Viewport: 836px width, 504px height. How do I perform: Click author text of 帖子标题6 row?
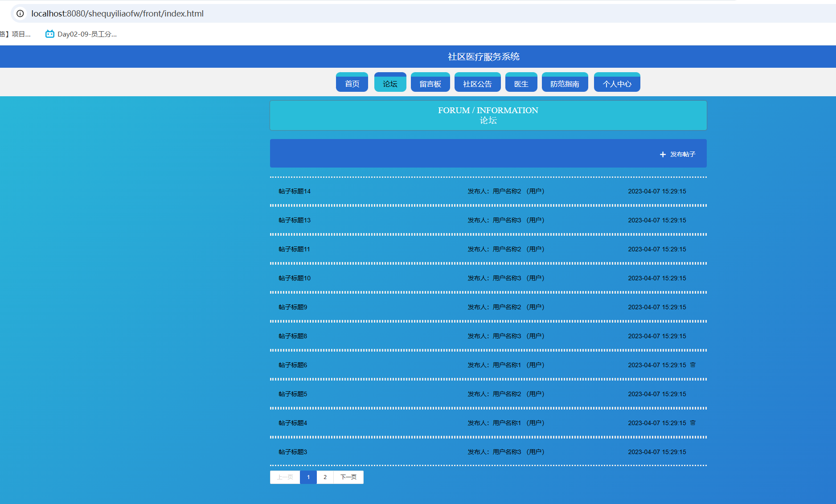(x=506, y=365)
